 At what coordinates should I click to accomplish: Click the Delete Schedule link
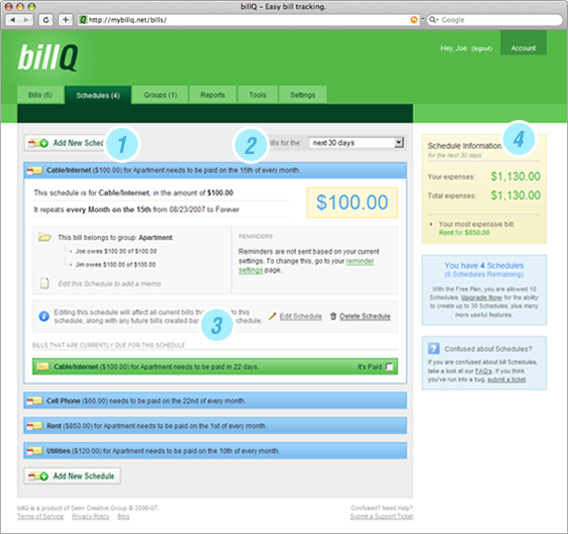pos(365,316)
